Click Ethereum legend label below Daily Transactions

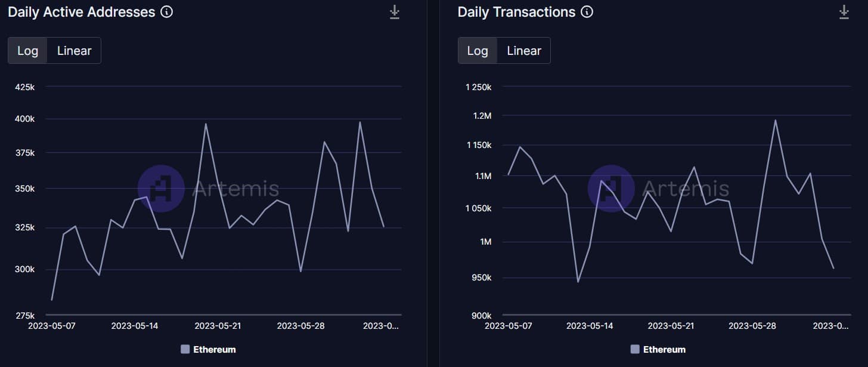coord(665,349)
